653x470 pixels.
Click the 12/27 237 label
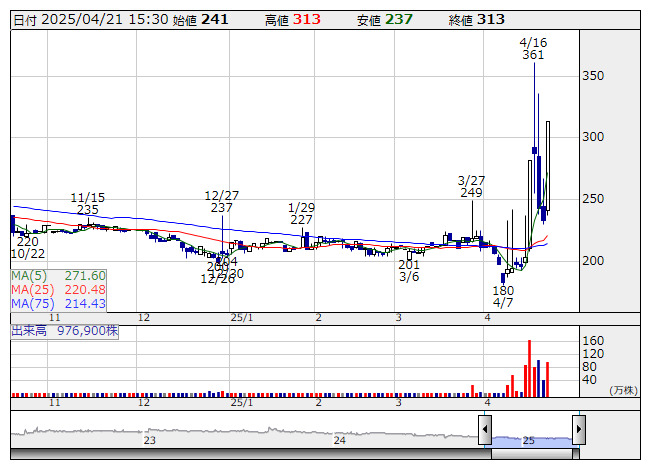[x=222, y=201]
